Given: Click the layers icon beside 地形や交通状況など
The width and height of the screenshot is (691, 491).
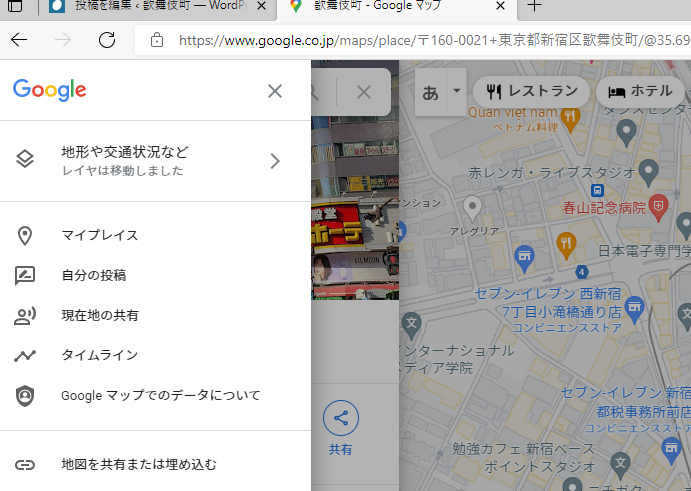Looking at the screenshot, I should click(x=25, y=160).
